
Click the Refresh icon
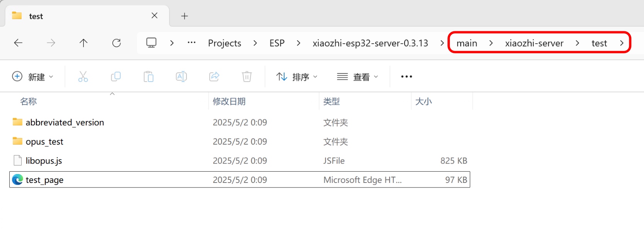[x=117, y=43]
